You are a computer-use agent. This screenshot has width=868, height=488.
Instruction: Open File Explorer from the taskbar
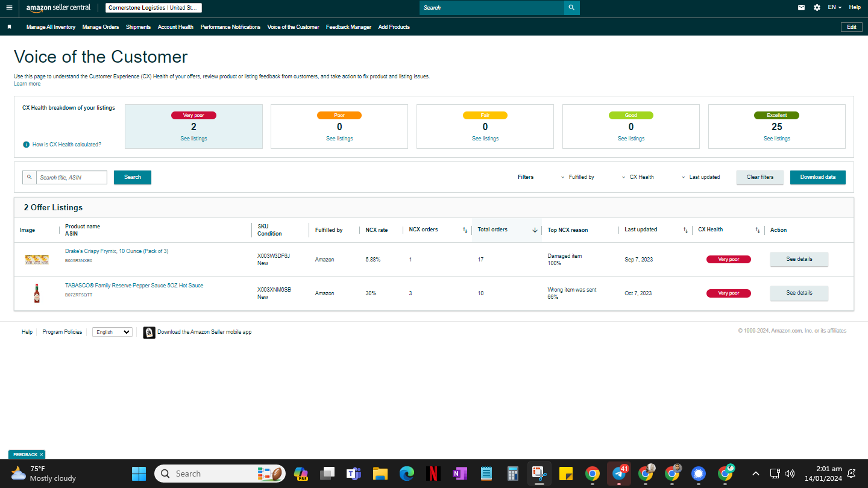click(x=380, y=474)
